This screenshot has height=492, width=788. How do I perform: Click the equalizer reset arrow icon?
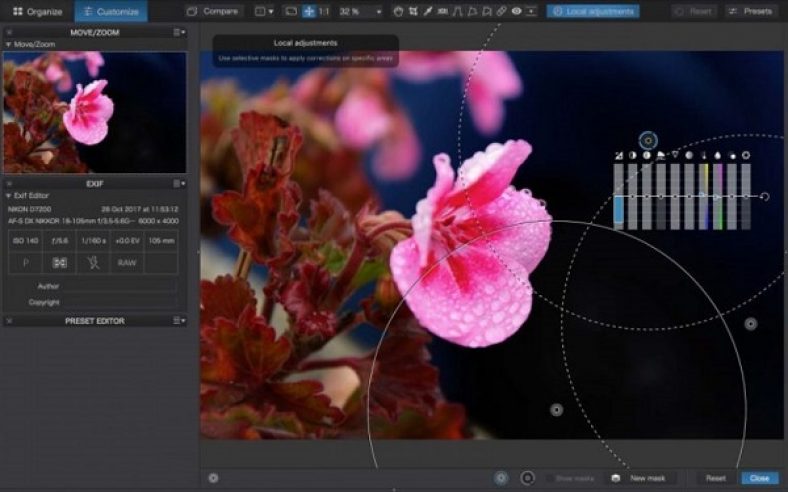[x=765, y=196]
